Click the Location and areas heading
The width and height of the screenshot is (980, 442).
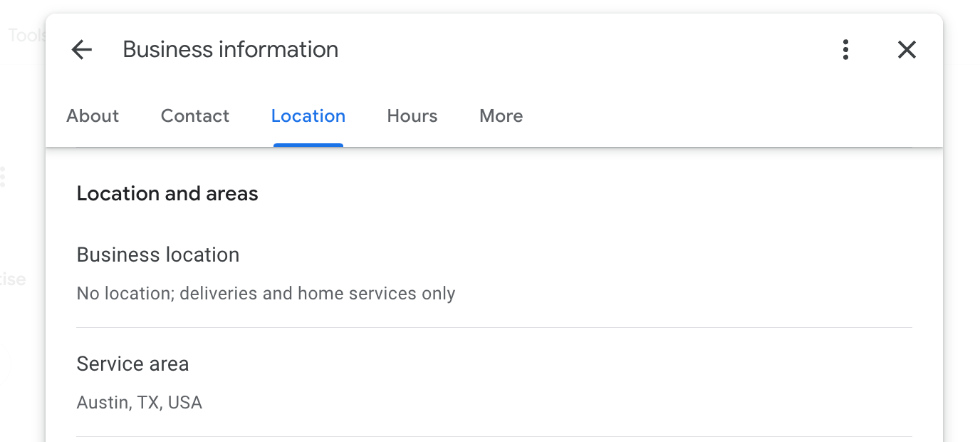point(167,194)
